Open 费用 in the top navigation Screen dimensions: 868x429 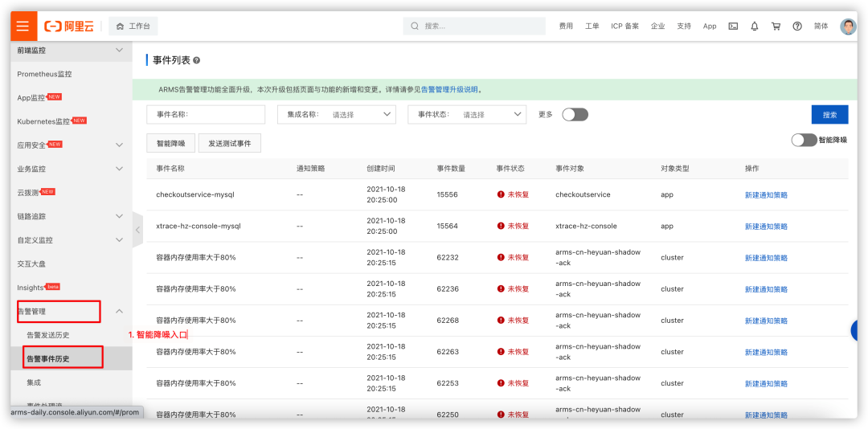click(566, 26)
